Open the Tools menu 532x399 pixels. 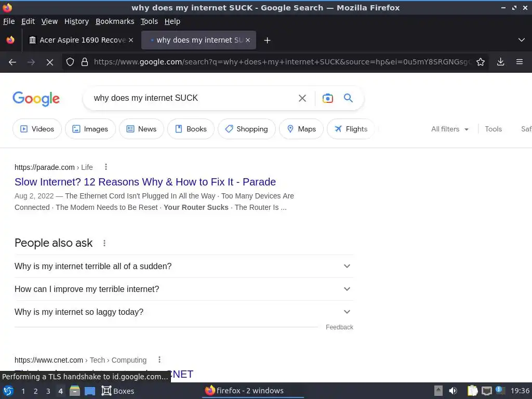(x=149, y=21)
